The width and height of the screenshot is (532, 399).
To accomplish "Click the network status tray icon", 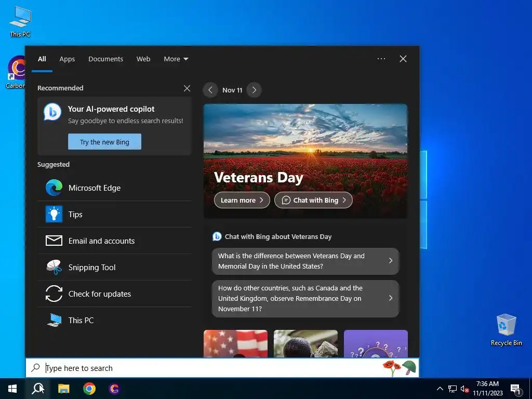I will point(453,389).
